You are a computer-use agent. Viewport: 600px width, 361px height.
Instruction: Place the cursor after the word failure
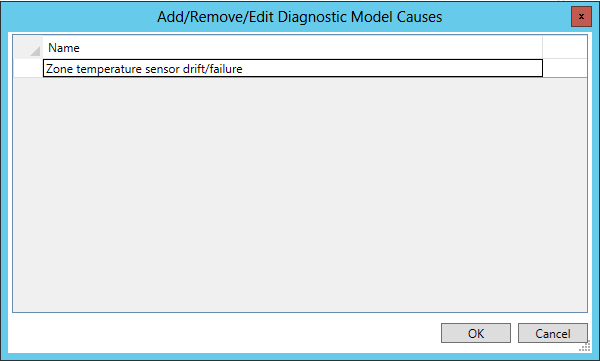(243, 69)
